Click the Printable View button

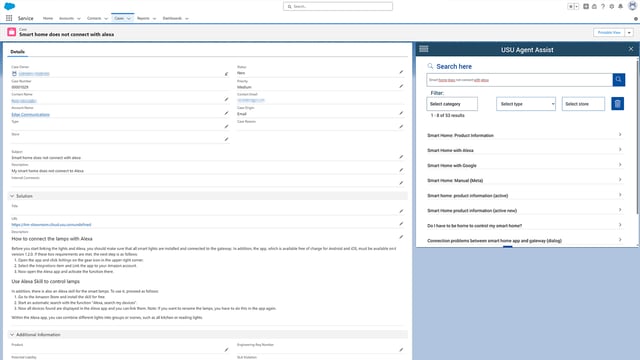pos(609,33)
